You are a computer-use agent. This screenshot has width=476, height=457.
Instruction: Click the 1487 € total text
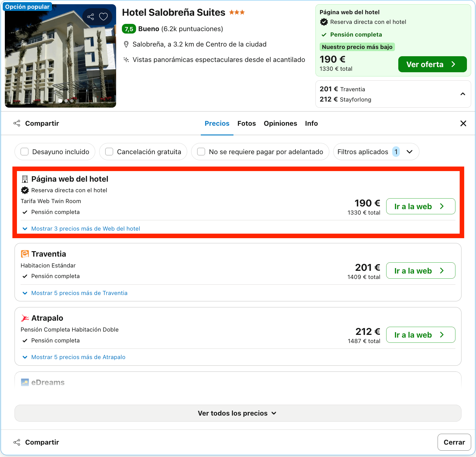pyautogui.click(x=364, y=341)
